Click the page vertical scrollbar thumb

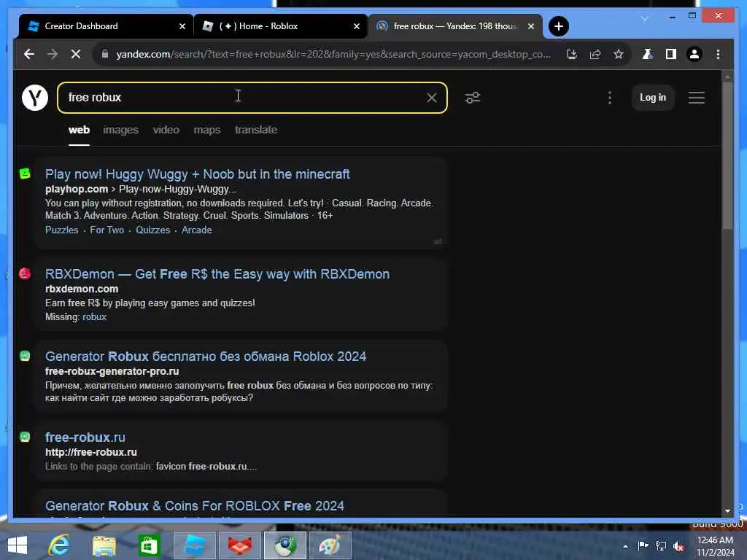tap(727, 155)
